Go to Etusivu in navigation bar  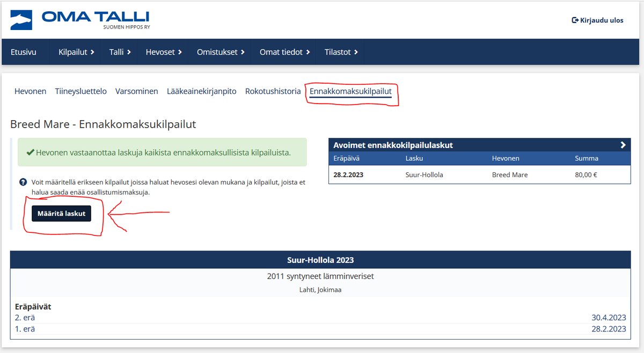(x=24, y=52)
